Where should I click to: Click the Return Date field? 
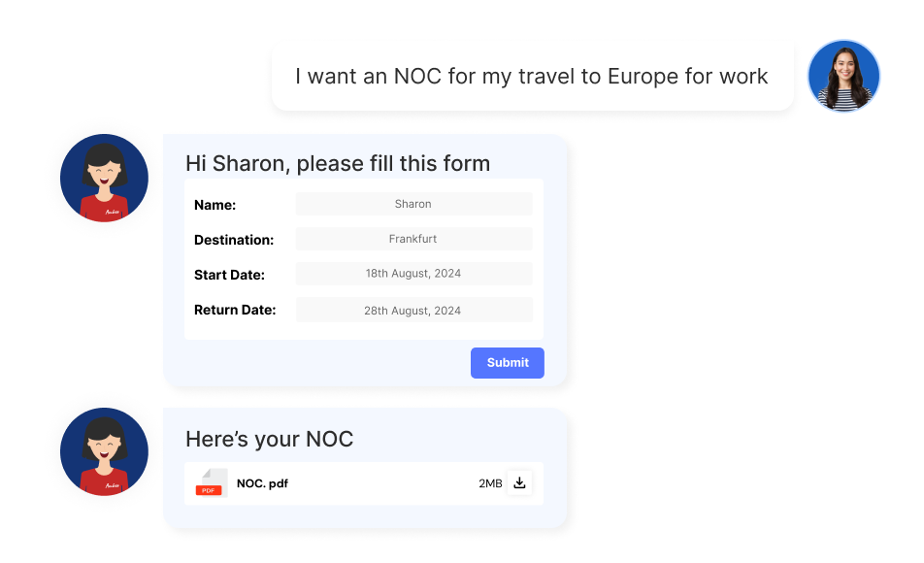pos(413,311)
